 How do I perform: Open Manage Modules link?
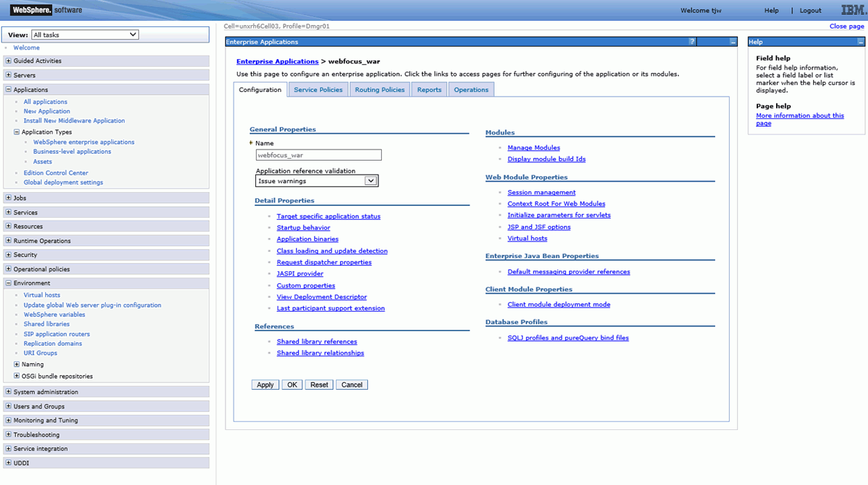tap(533, 148)
